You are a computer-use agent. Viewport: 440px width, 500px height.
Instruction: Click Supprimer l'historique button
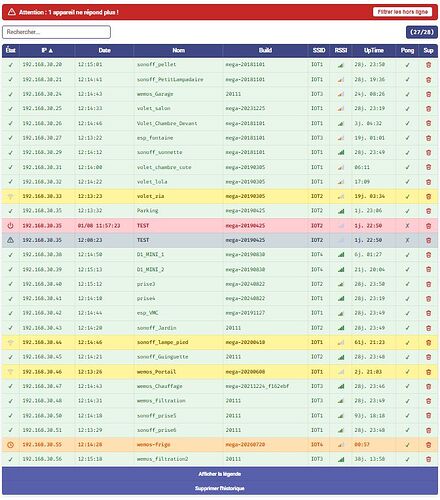click(x=220, y=488)
